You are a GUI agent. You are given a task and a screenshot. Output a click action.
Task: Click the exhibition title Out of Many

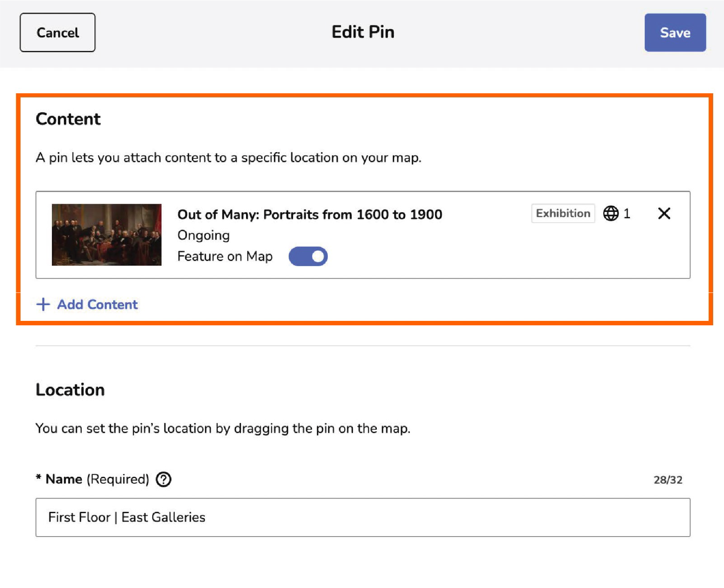coord(310,215)
